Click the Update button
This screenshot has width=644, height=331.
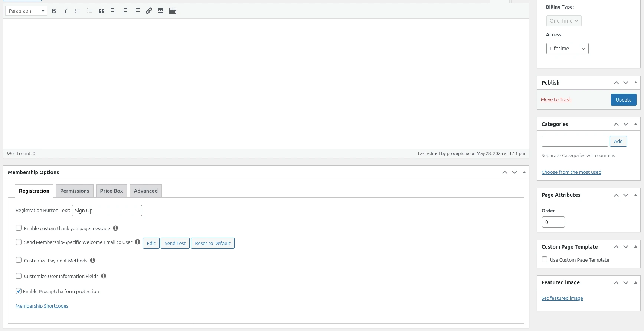point(624,100)
